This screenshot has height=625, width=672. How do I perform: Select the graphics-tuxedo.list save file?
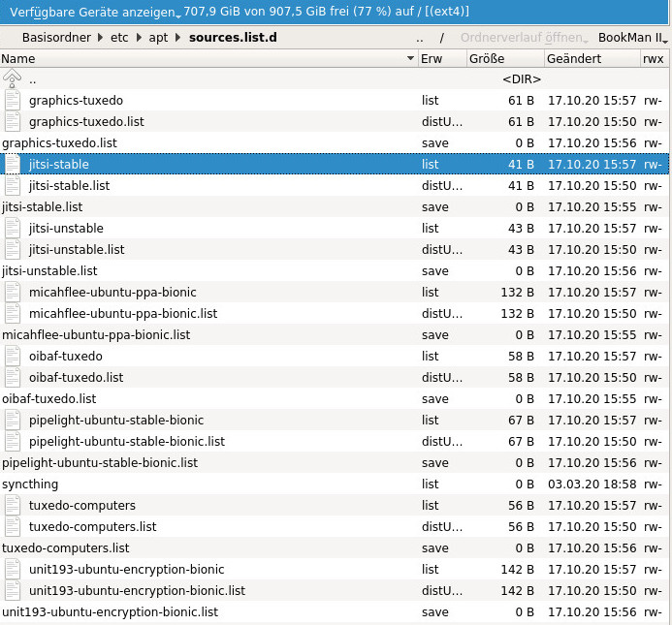pos(335,142)
